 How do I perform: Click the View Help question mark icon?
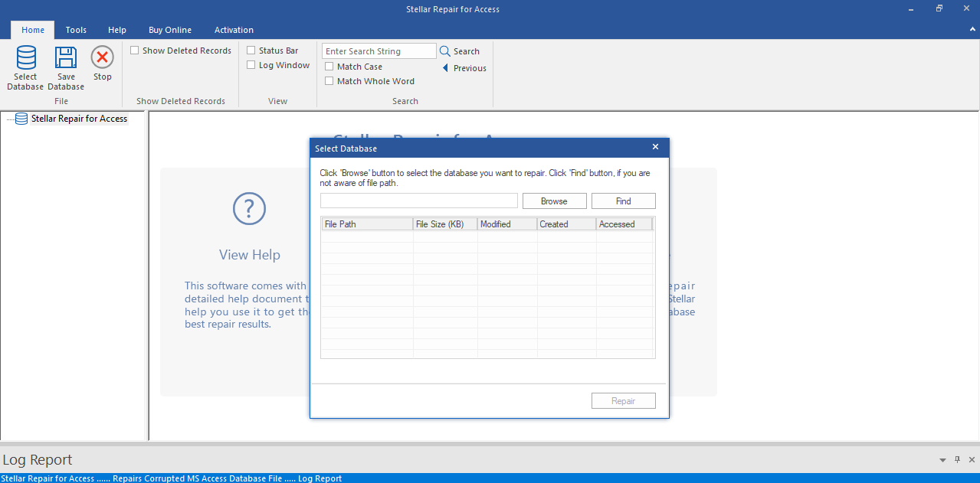249,208
